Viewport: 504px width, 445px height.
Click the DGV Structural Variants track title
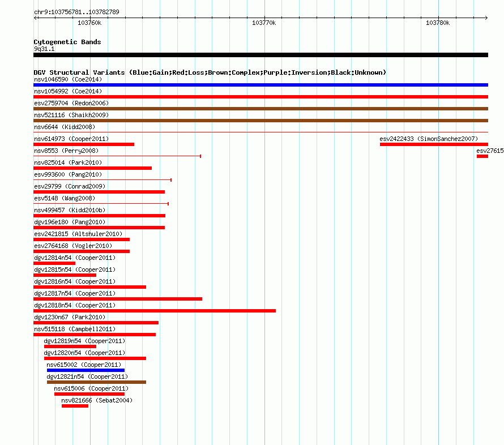pos(210,72)
